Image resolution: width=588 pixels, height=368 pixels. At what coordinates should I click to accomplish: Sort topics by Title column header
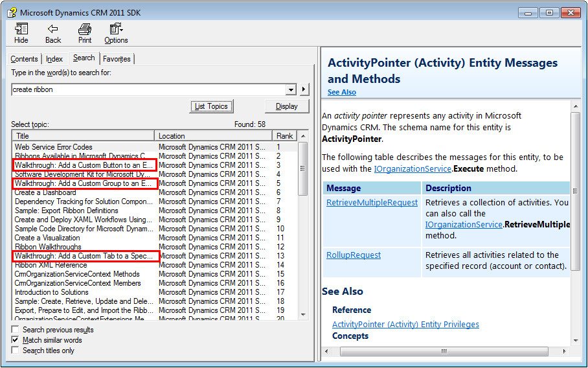tap(83, 136)
